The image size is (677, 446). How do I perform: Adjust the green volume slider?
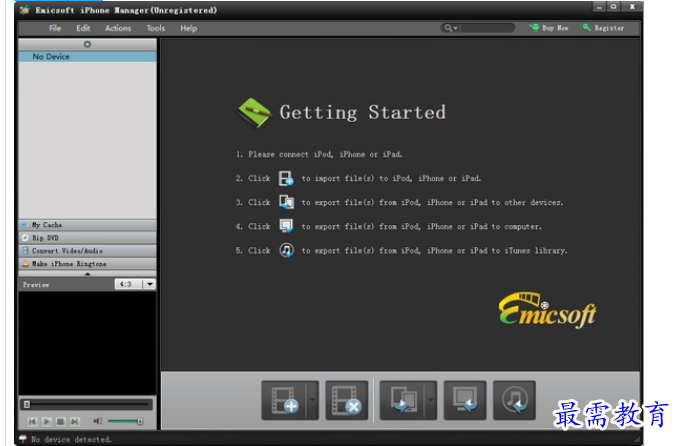[125, 421]
